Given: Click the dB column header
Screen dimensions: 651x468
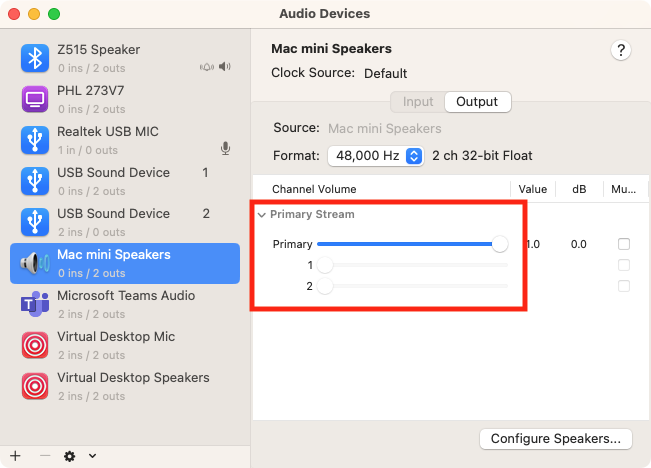Looking at the screenshot, I should 579,189.
